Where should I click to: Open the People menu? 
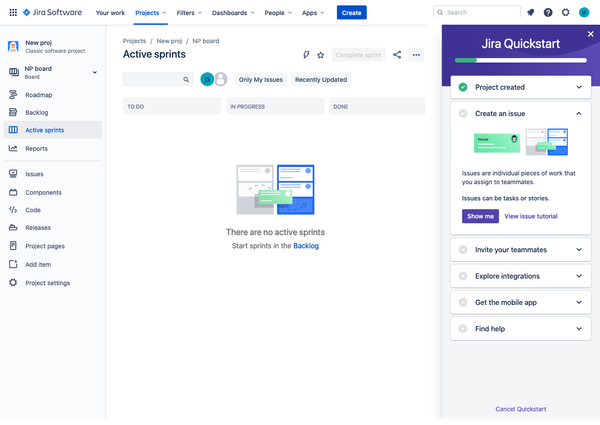click(x=278, y=13)
